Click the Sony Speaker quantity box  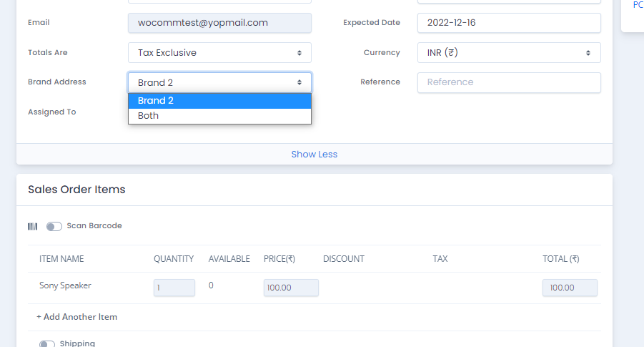(174, 288)
